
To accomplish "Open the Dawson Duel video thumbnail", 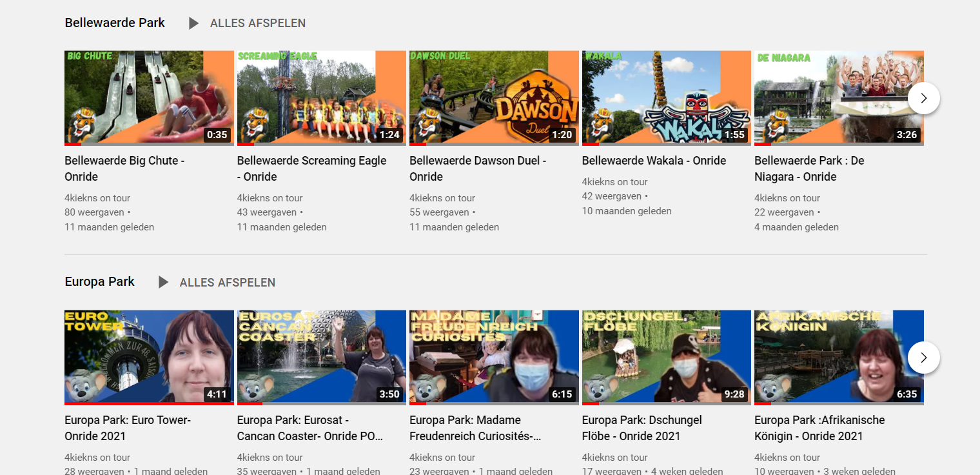I will (494, 98).
